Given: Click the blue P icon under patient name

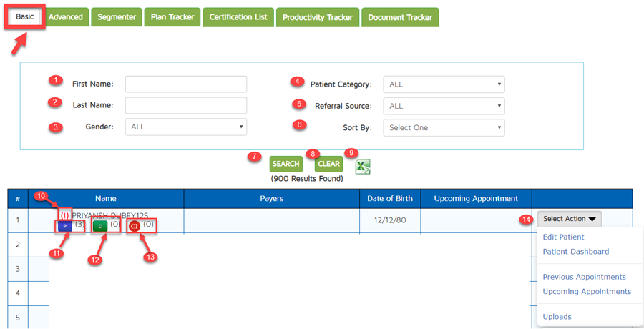Looking at the screenshot, I should pos(64,227).
